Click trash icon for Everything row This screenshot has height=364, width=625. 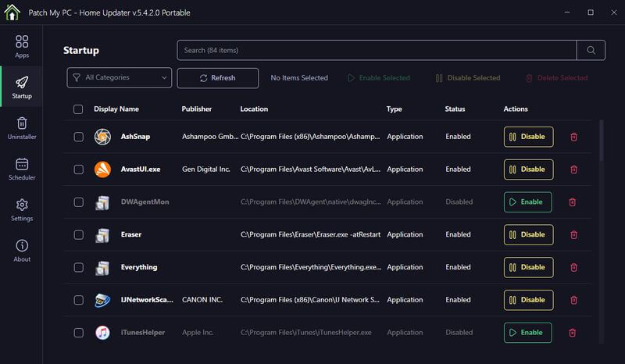point(573,268)
